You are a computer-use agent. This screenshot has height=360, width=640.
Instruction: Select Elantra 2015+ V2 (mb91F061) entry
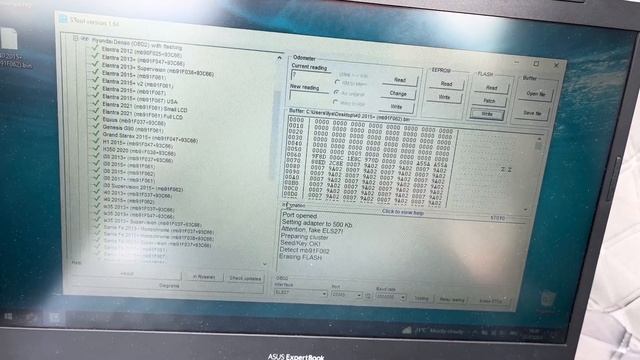pos(137,84)
